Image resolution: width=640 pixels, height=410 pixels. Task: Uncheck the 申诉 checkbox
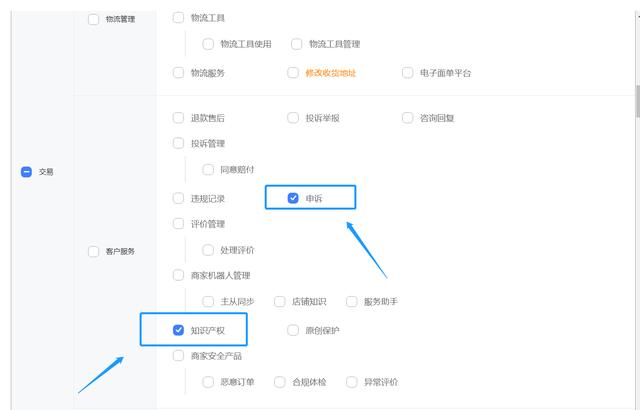pyautogui.click(x=293, y=198)
